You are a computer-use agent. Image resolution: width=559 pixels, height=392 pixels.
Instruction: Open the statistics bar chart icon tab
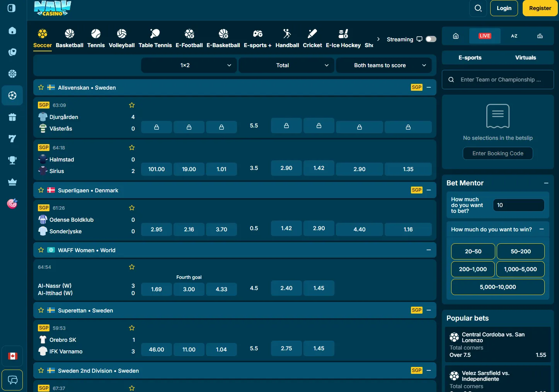[540, 36]
